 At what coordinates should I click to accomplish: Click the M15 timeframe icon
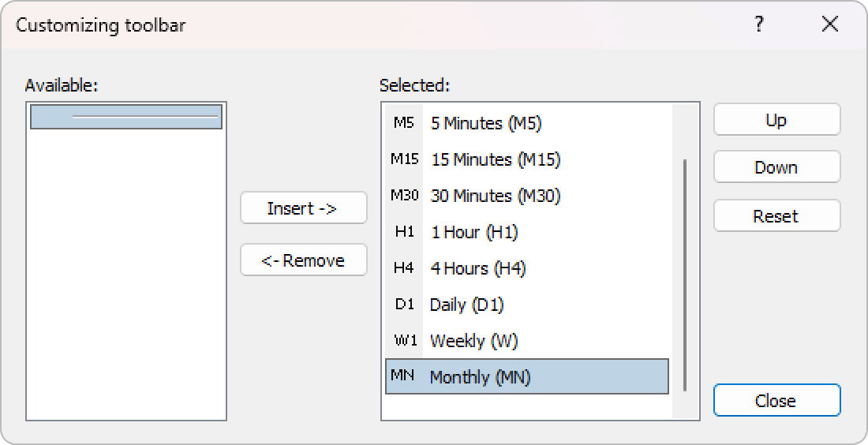404,159
